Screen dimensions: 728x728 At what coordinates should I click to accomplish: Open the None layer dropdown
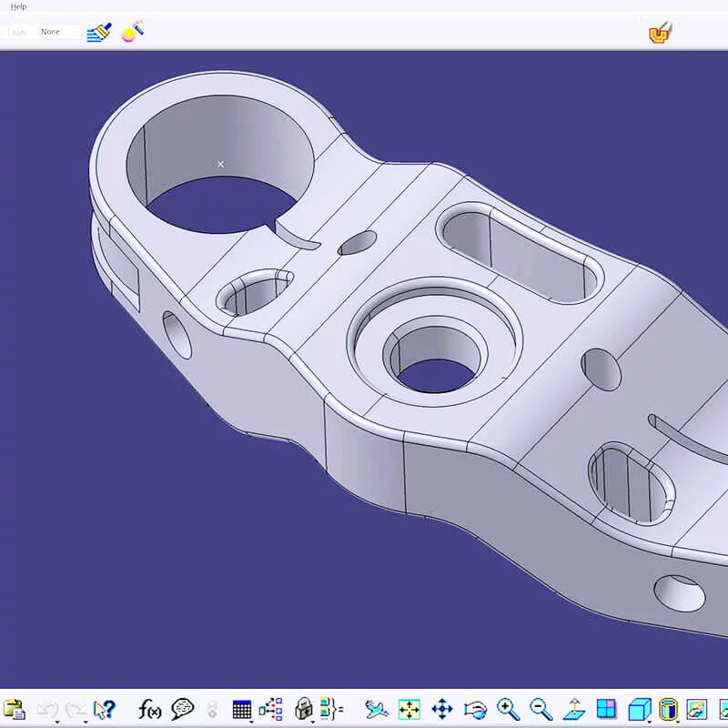(x=59, y=32)
